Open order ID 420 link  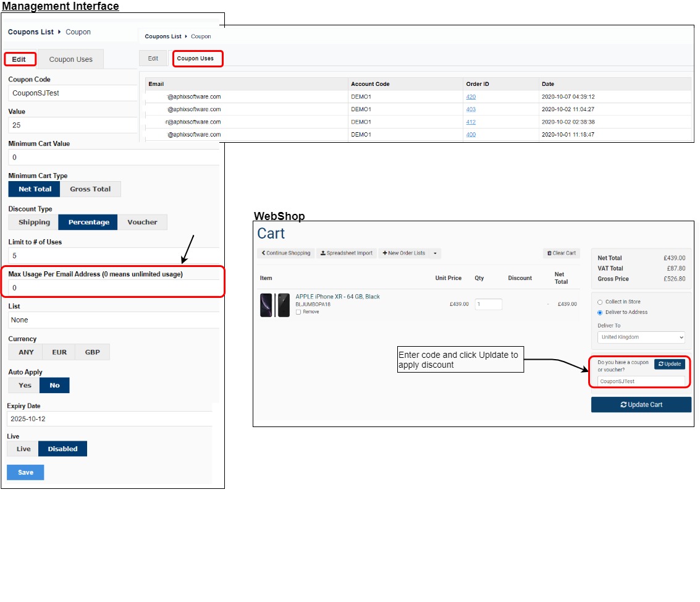(x=471, y=96)
